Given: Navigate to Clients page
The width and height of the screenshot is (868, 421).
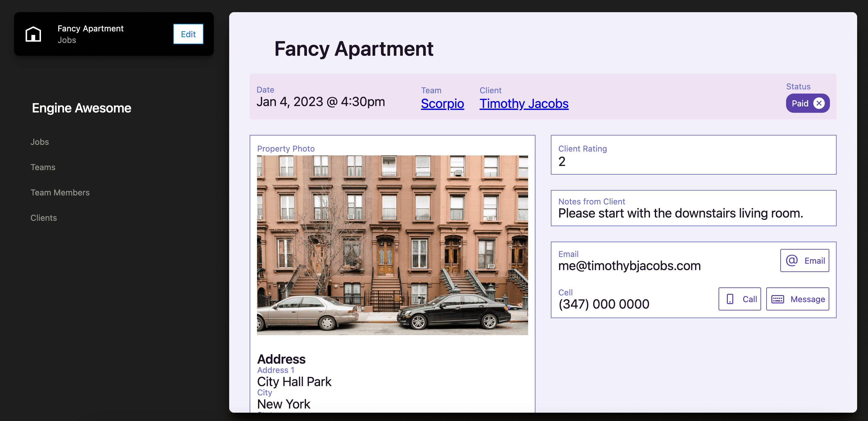Looking at the screenshot, I should [44, 218].
